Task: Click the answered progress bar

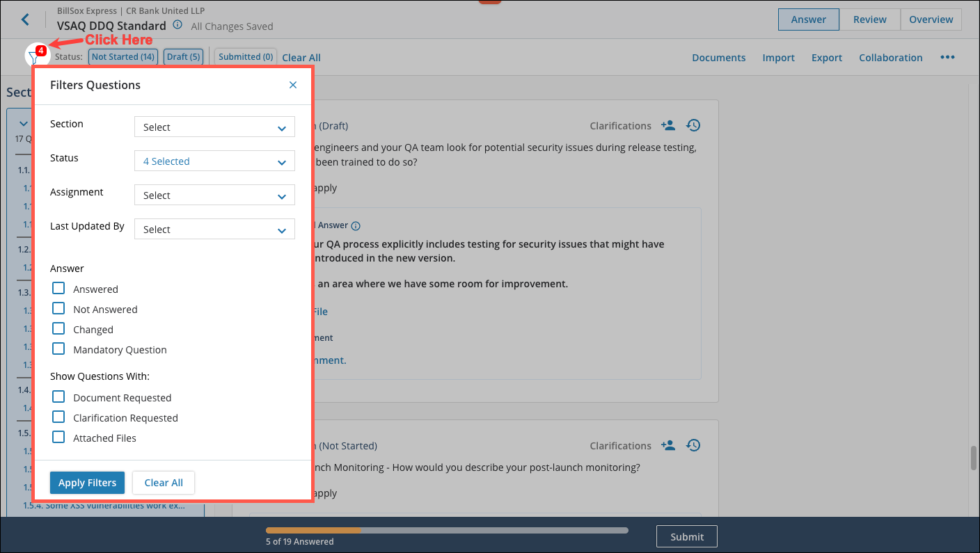Action: pos(447,530)
